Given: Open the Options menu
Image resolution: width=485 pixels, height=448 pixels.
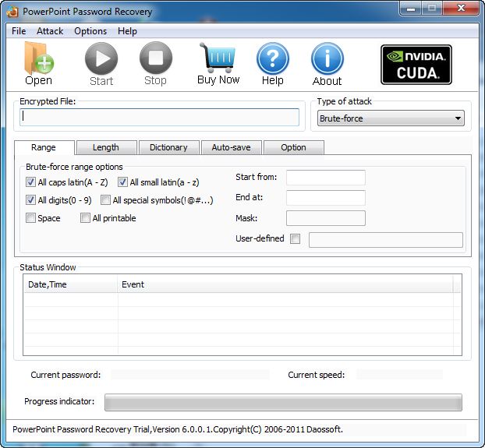Looking at the screenshot, I should point(90,31).
